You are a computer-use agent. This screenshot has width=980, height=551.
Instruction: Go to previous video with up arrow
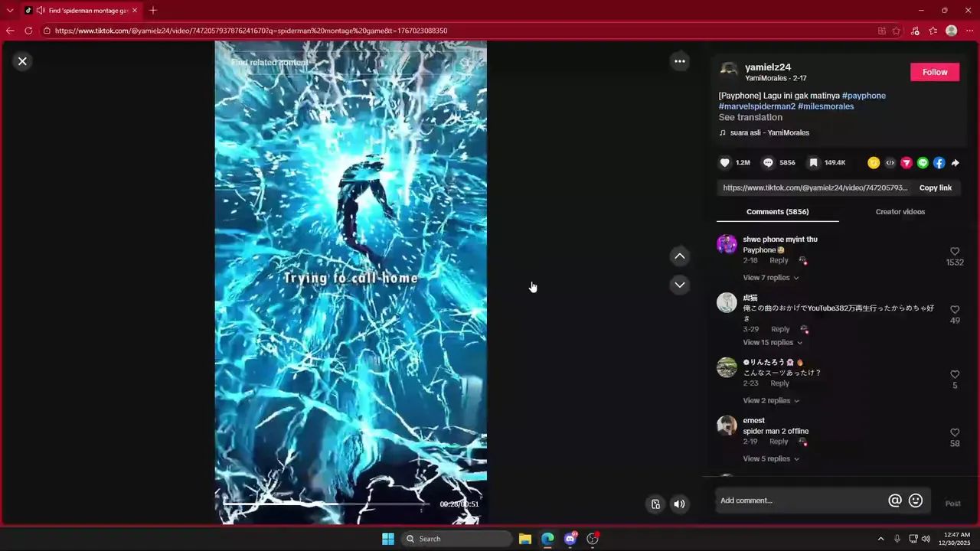point(679,256)
